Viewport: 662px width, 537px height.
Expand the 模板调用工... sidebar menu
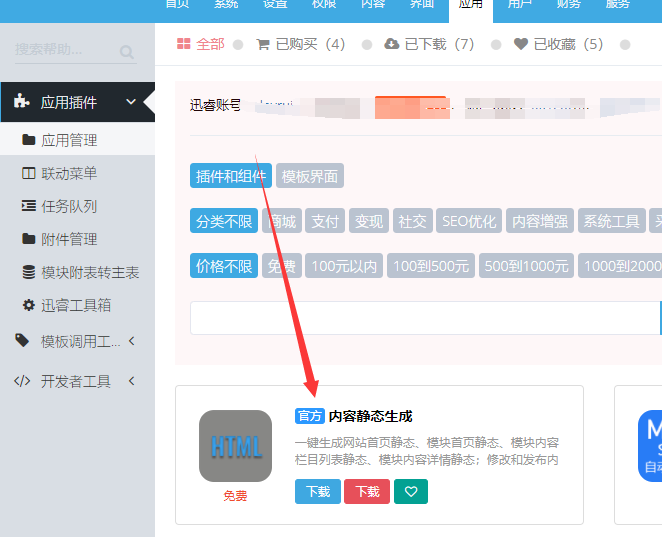131,341
